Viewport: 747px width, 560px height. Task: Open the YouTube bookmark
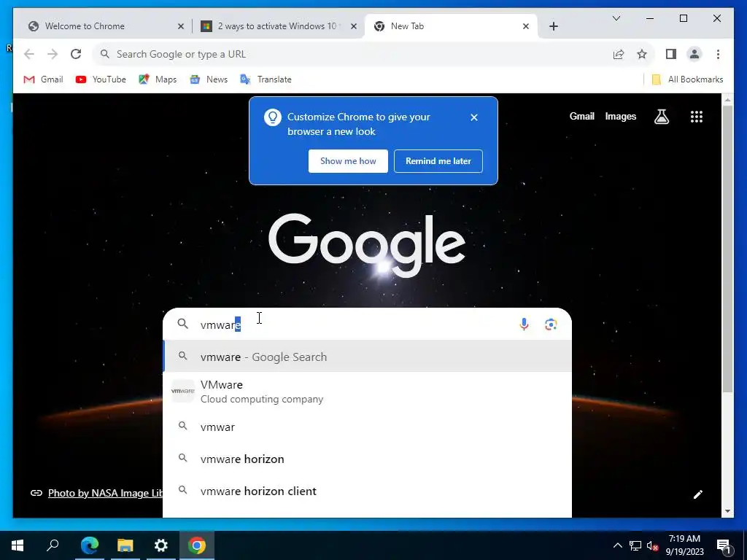[101, 79]
